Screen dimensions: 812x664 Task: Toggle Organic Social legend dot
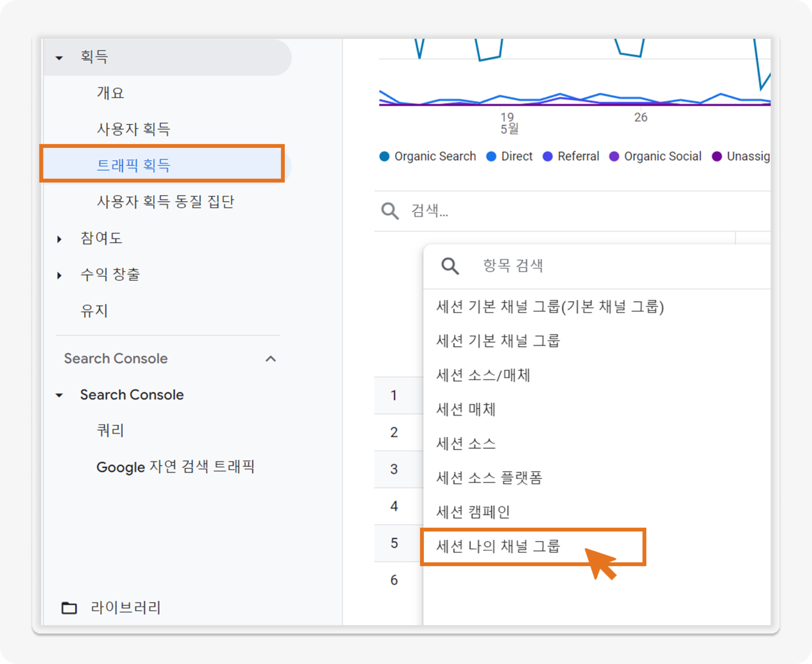[614, 156]
